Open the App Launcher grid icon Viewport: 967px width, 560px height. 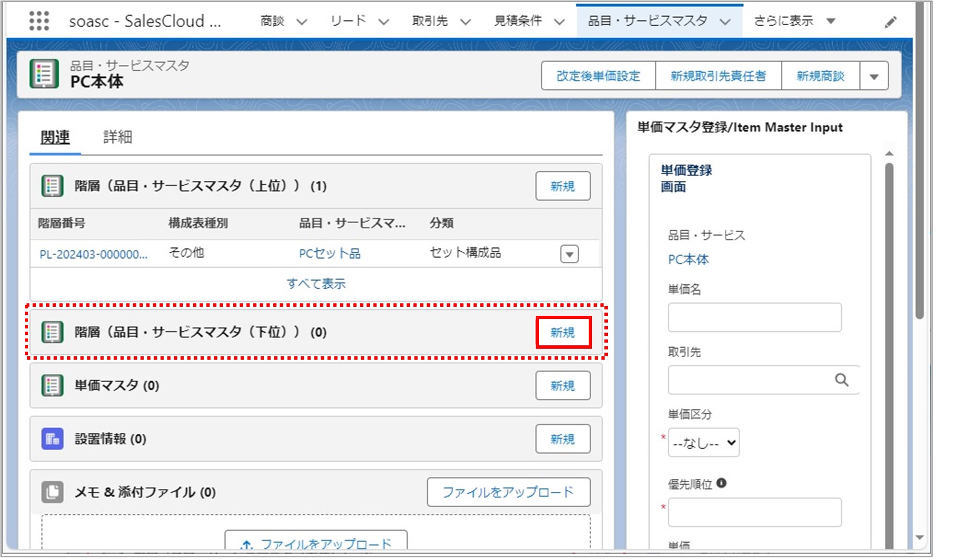coord(39,21)
